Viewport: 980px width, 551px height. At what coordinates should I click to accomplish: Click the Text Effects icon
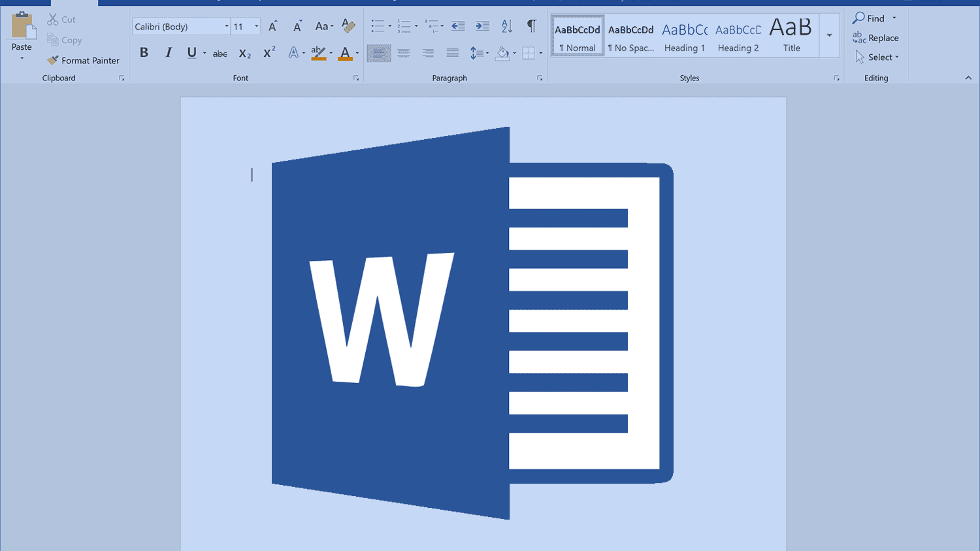294,53
